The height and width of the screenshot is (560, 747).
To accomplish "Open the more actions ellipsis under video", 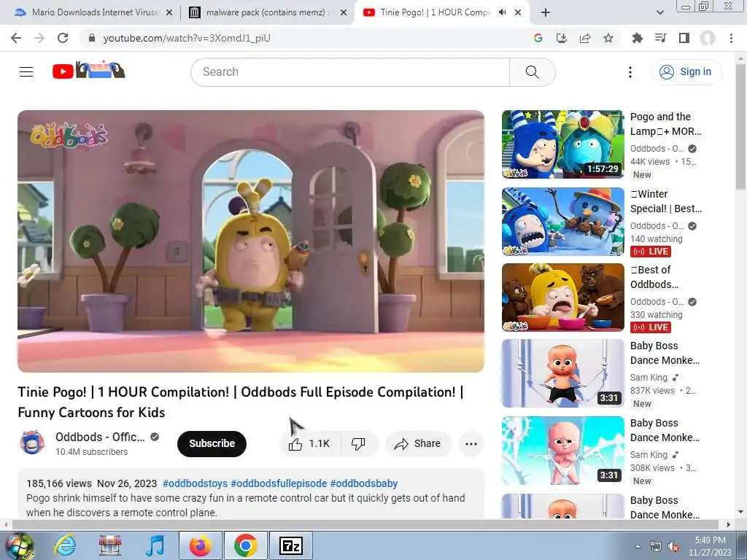I will 471,444.
